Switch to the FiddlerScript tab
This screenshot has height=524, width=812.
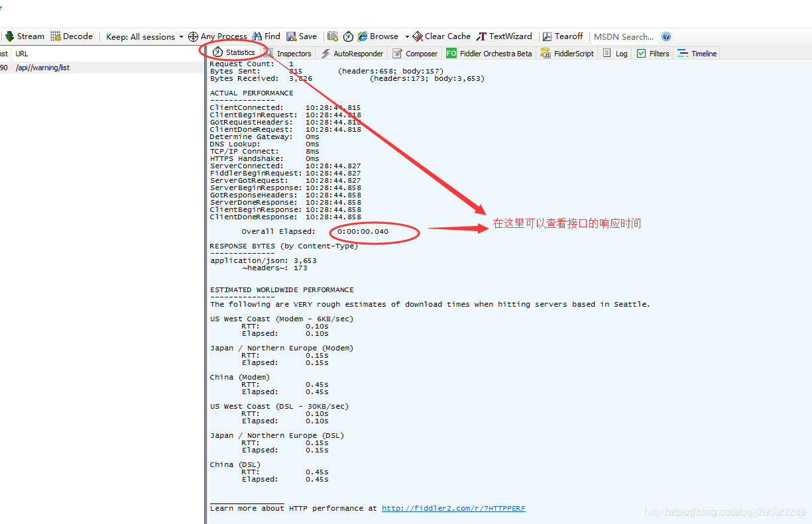tap(567, 54)
